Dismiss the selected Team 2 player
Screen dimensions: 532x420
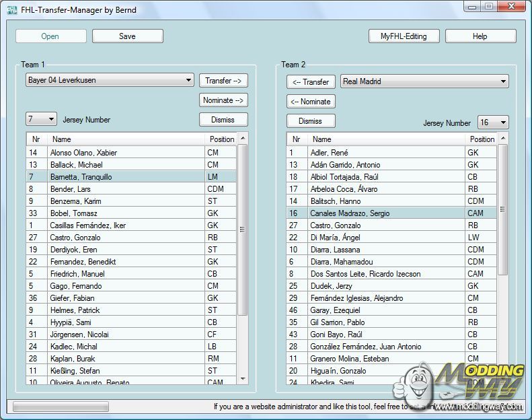pos(311,121)
